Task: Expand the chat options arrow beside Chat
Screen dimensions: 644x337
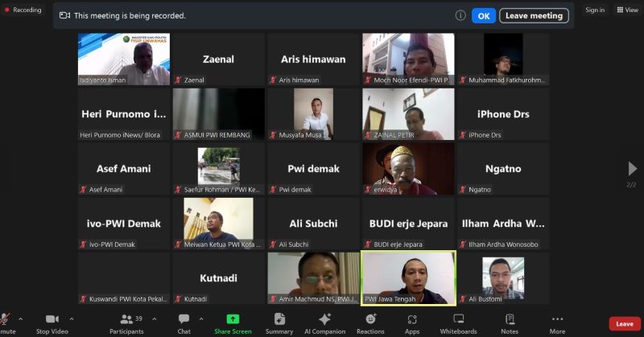Action: click(201, 319)
